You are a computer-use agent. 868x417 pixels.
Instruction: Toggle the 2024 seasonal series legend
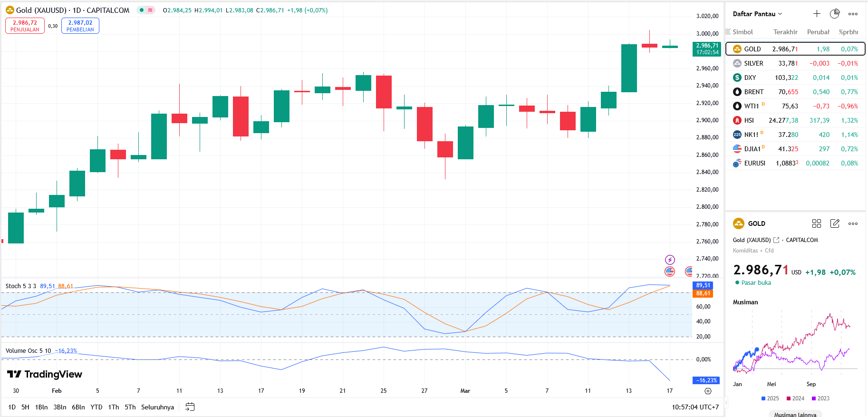(x=795, y=398)
